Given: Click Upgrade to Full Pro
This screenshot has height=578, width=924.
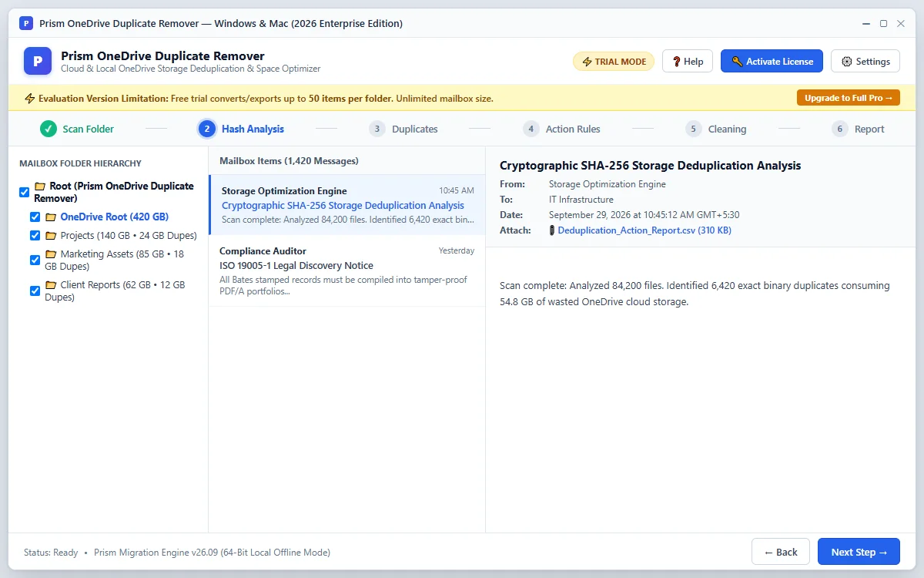Looking at the screenshot, I should [849, 98].
